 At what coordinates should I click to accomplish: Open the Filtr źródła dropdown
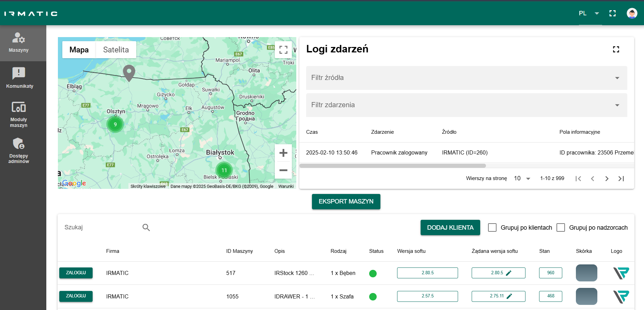(467, 78)
